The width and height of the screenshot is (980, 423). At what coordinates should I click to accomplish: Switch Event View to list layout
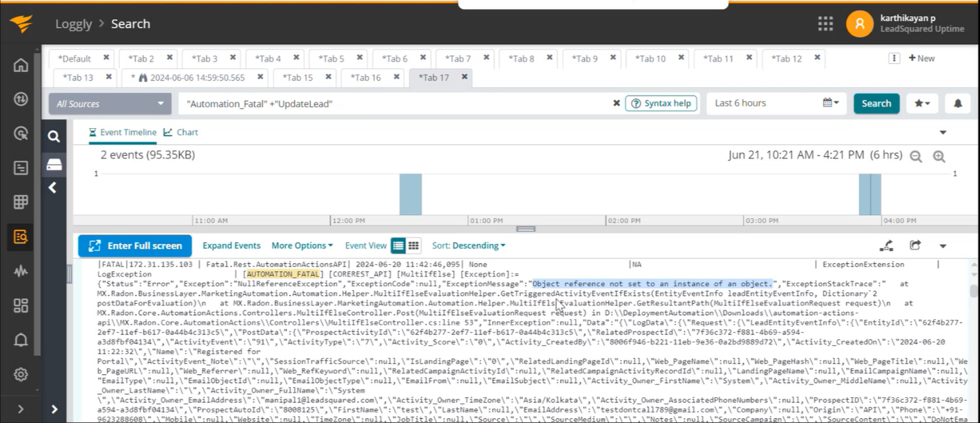click(x=398, y=245)
